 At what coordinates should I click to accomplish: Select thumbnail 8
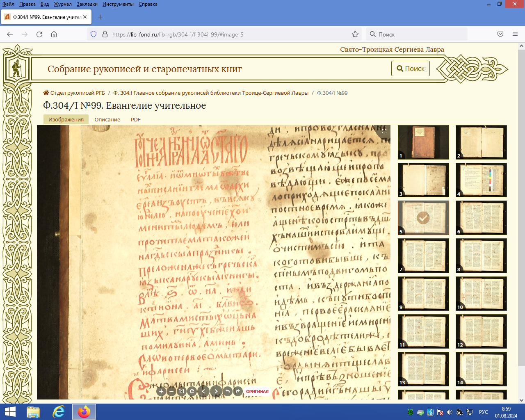[481, 256]
